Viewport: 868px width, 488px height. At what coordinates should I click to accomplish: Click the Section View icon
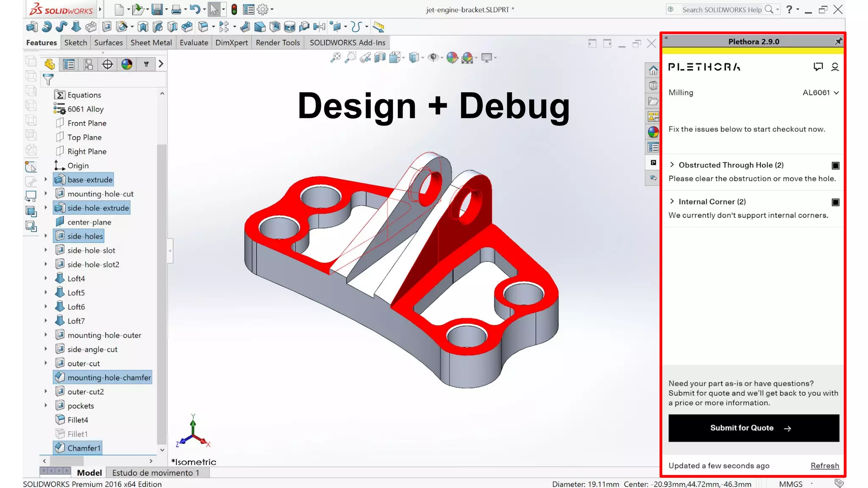tap(380, 58)
